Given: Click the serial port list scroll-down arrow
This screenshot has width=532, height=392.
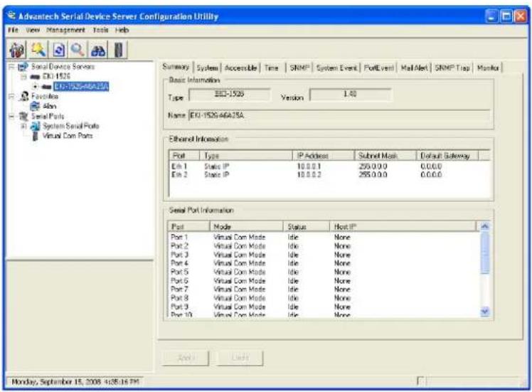Looking at the screenshot, I should [485, 312].
